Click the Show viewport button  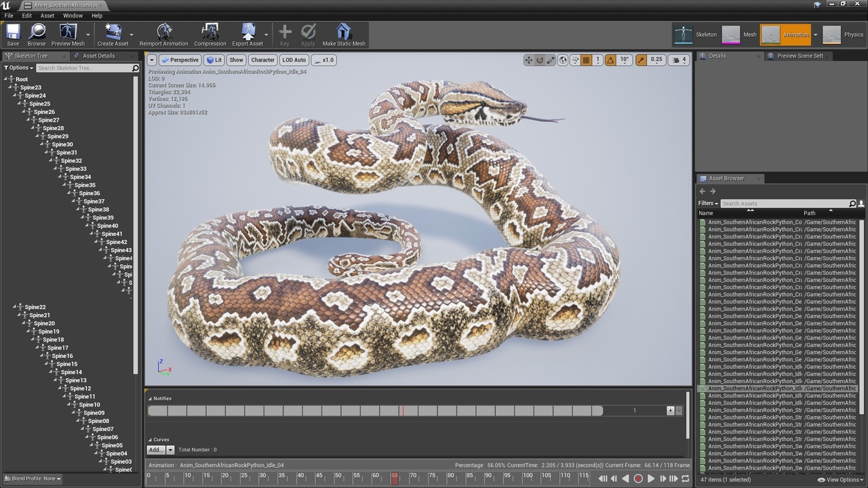pyautogui.click(x=236, y=60)
